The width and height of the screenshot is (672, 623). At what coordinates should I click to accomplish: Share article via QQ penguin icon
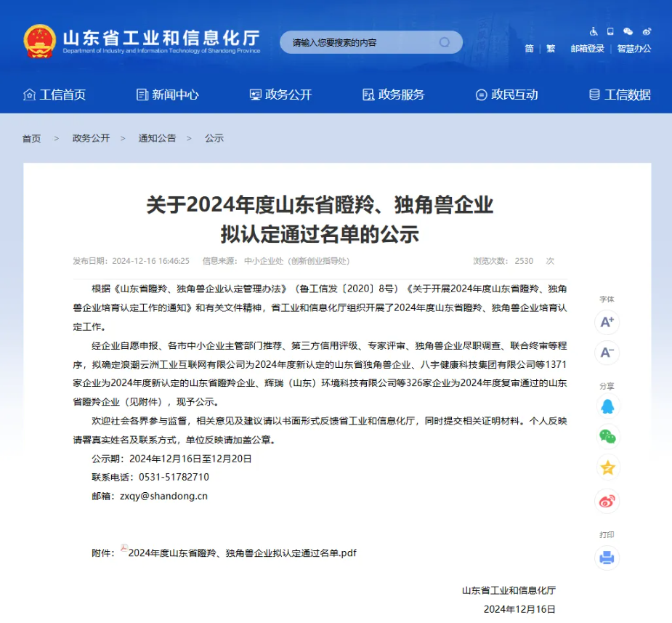(607, 406)
